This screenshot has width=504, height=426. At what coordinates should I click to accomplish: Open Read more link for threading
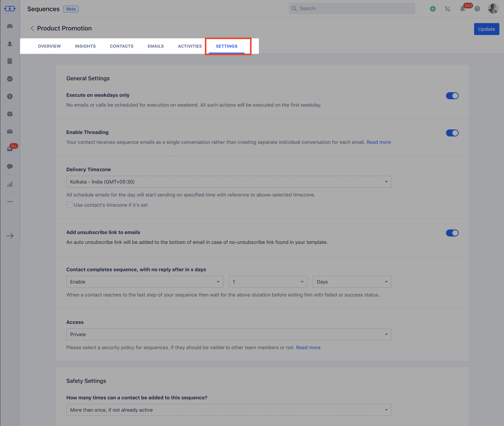pos(378,142)
